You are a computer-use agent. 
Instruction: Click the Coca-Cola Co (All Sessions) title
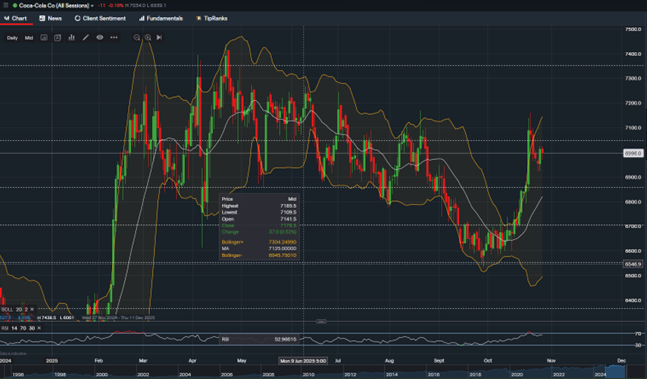tap(54, 5)
